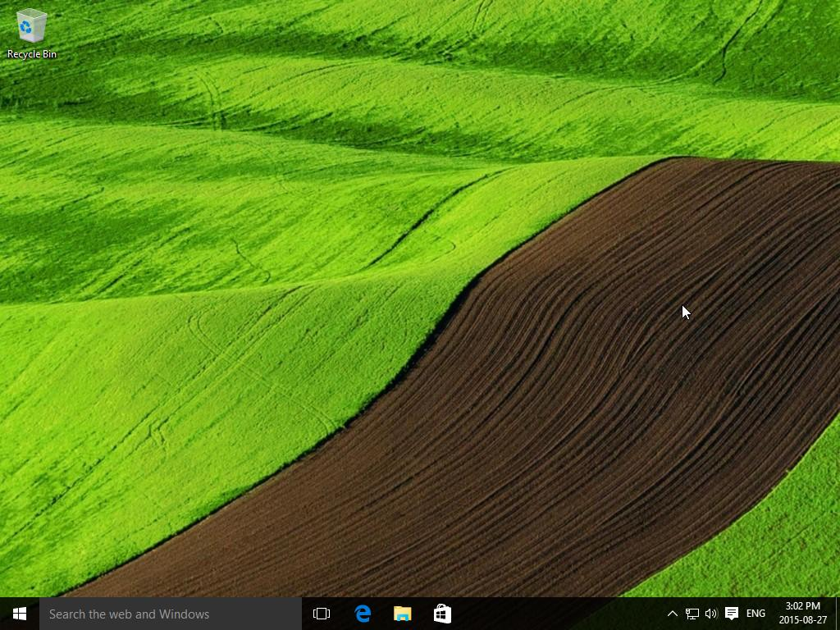Click the network status icon in the tray
The width and height of the screenshot is (840, 630).
click(691, 614)
